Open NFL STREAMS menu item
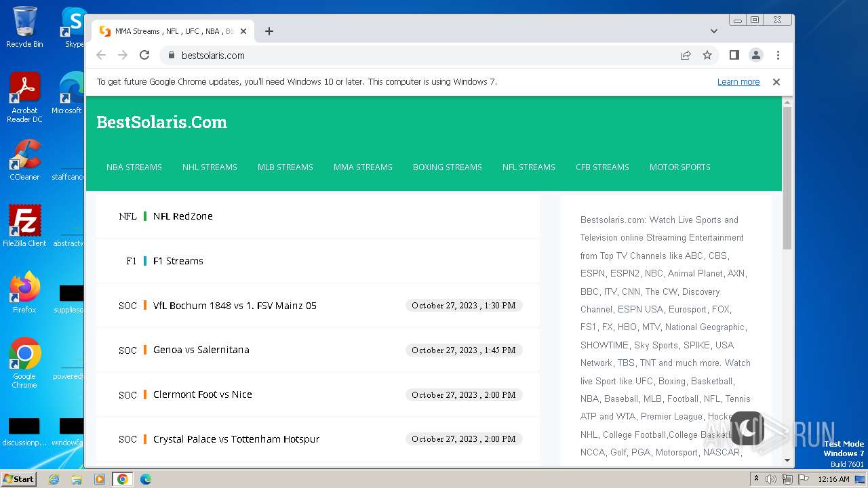 [529, 167]
